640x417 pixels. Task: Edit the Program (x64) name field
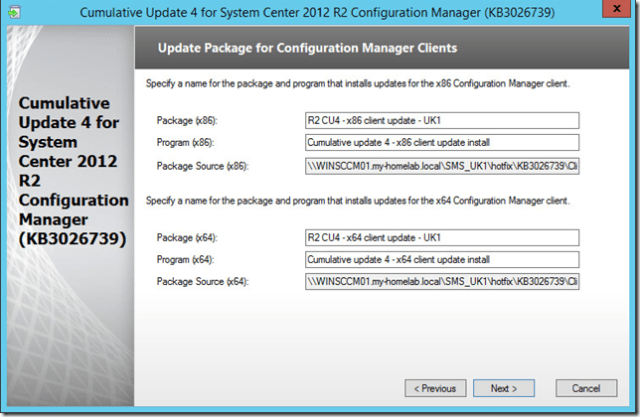tap(442, 260)
